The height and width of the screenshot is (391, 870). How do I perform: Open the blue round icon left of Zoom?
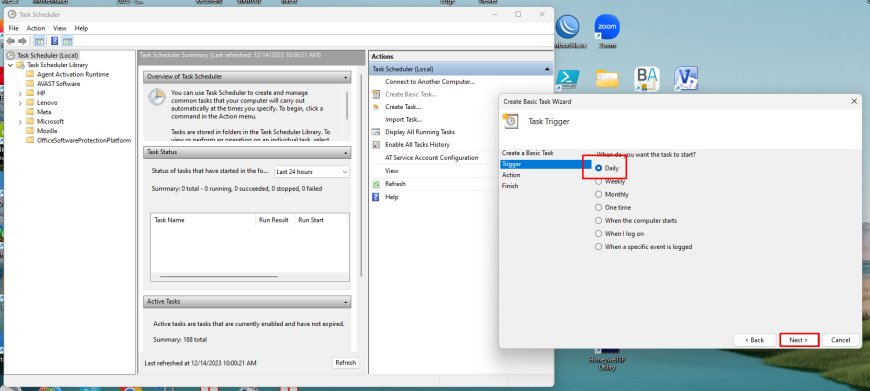coord(567,27)
